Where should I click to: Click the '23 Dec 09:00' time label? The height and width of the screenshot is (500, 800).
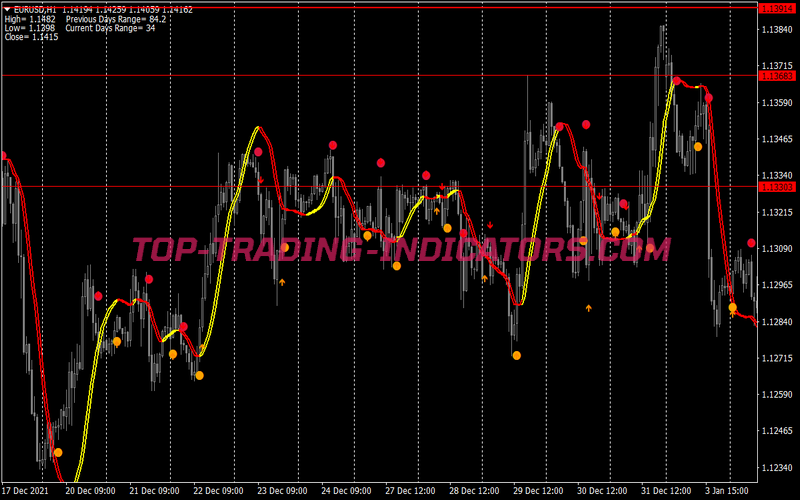coord(282,491)
